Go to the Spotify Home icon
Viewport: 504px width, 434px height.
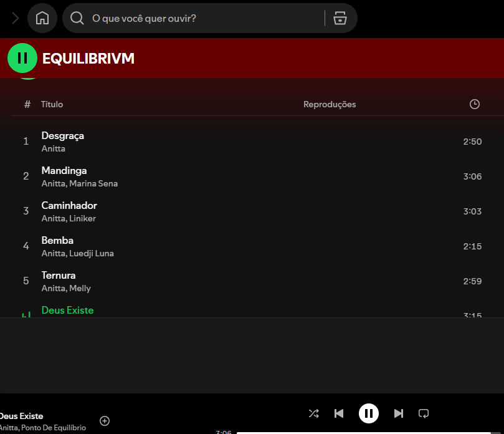click(42, 18)
